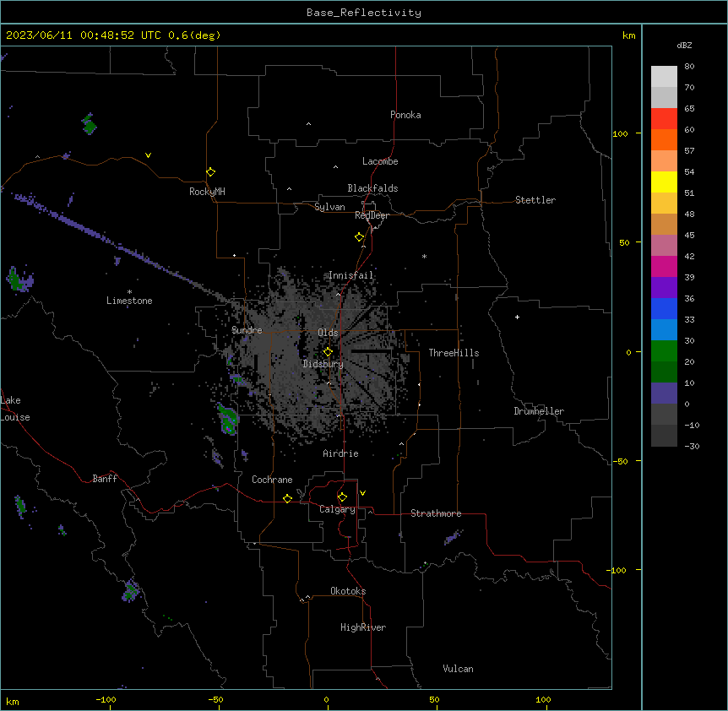Screen dimensions: 728x711
Task: Click the yellow diamond marker between Olds and Didsbury
Action: [328, 352]
